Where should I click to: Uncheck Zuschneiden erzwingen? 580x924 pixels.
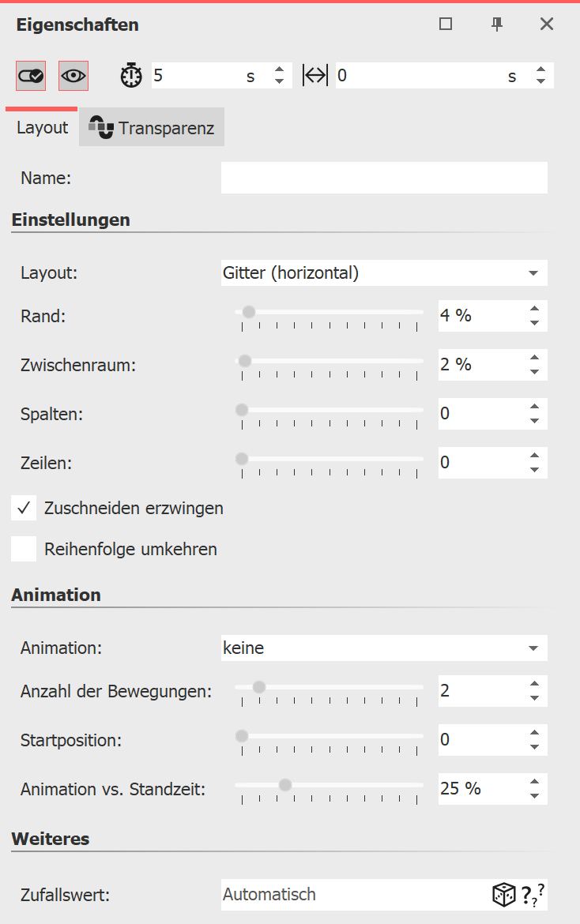click(x=23, y=508)
